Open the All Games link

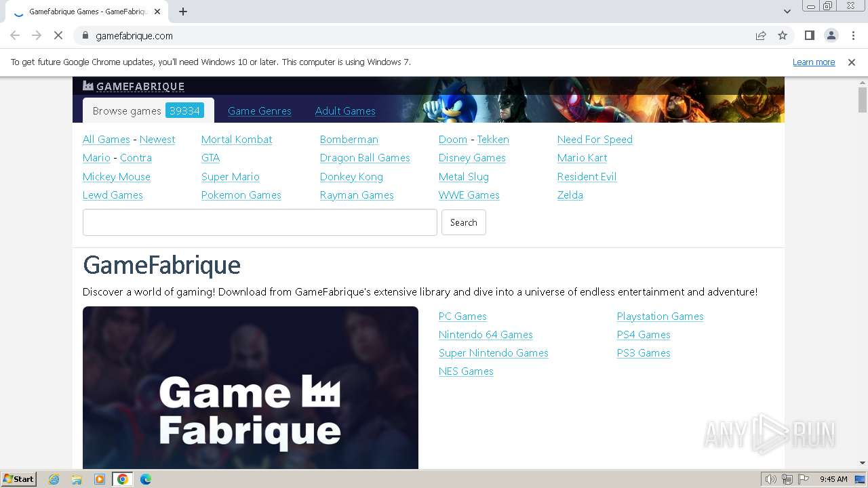pyautogui.click(x=106, y=140)
